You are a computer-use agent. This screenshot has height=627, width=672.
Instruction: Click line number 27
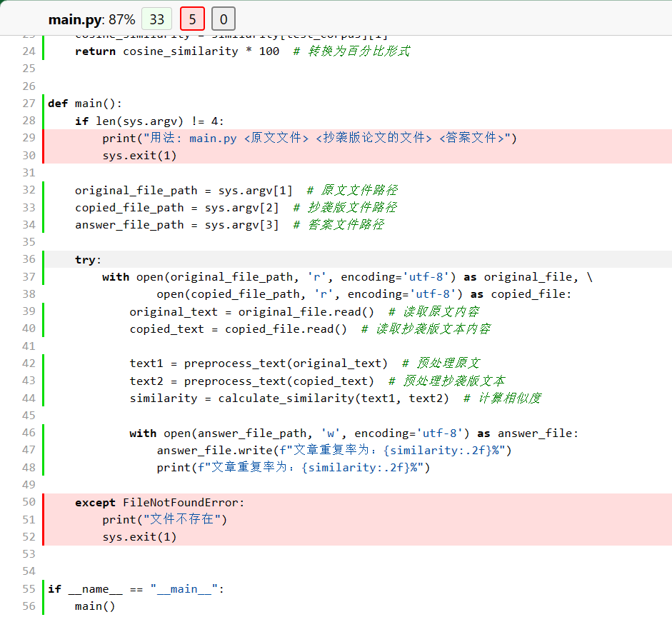click(x=29, y=104)
